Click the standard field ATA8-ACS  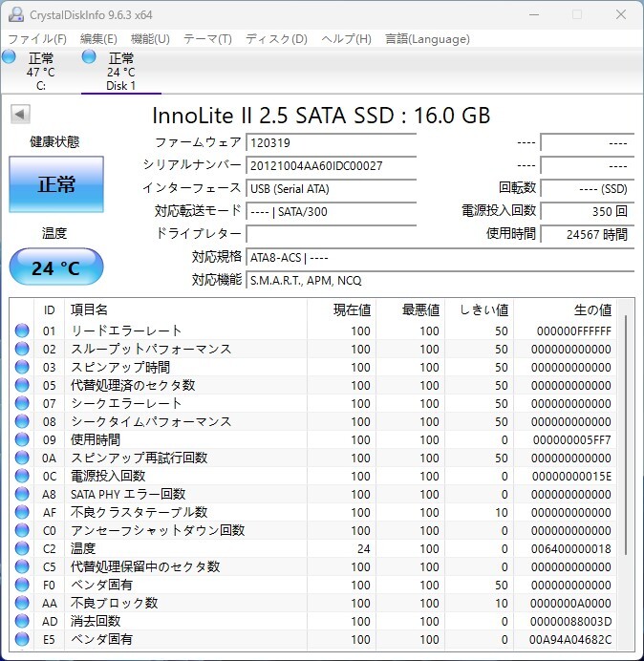click(440, 257)
